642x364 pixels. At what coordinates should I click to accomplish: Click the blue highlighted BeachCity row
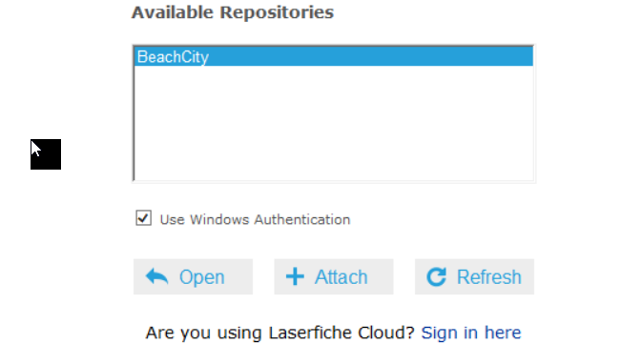click(x=334, y=56)
